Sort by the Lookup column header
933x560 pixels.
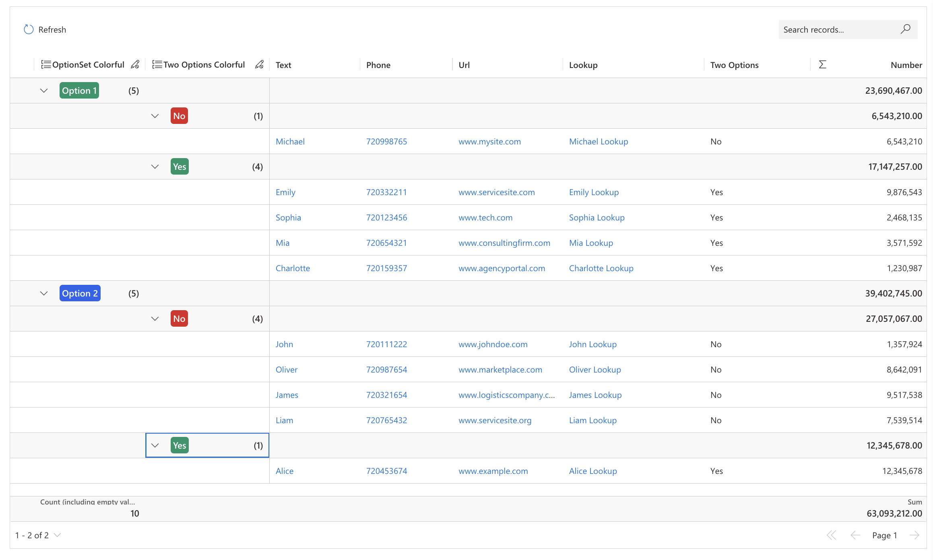click(x=583, y=65)
